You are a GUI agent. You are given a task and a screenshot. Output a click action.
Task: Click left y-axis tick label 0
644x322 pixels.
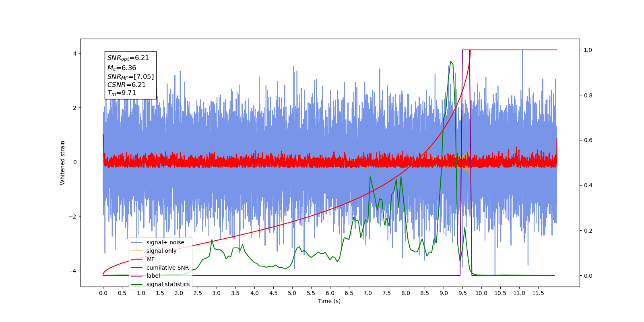click(x=75, y=162)
